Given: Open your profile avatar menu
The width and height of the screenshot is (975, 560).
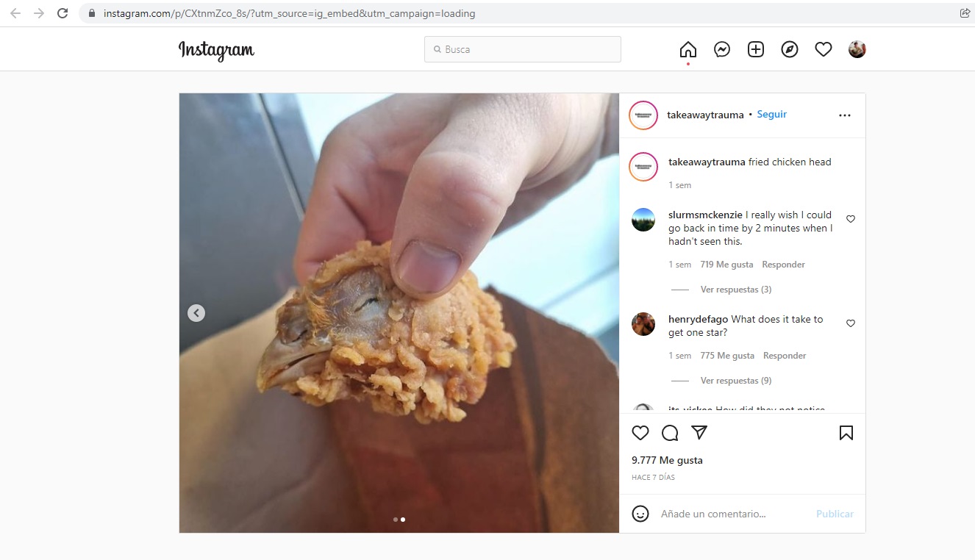Looking at the screenshot, I should tap(857, 49).
